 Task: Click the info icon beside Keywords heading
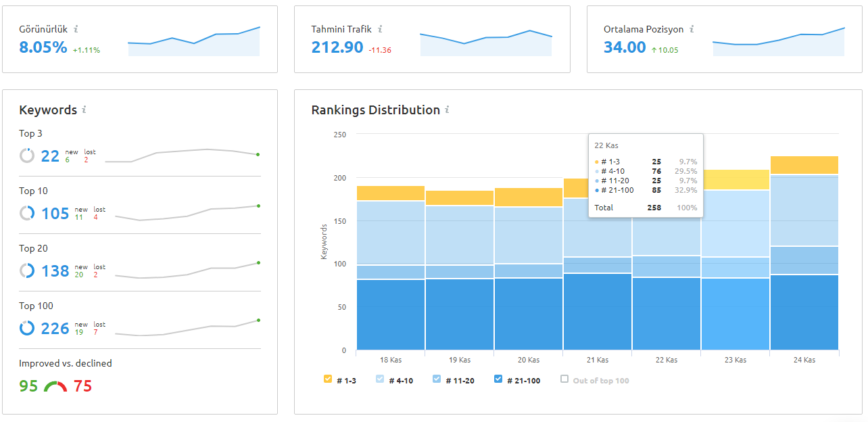click(x=84, y=110)
